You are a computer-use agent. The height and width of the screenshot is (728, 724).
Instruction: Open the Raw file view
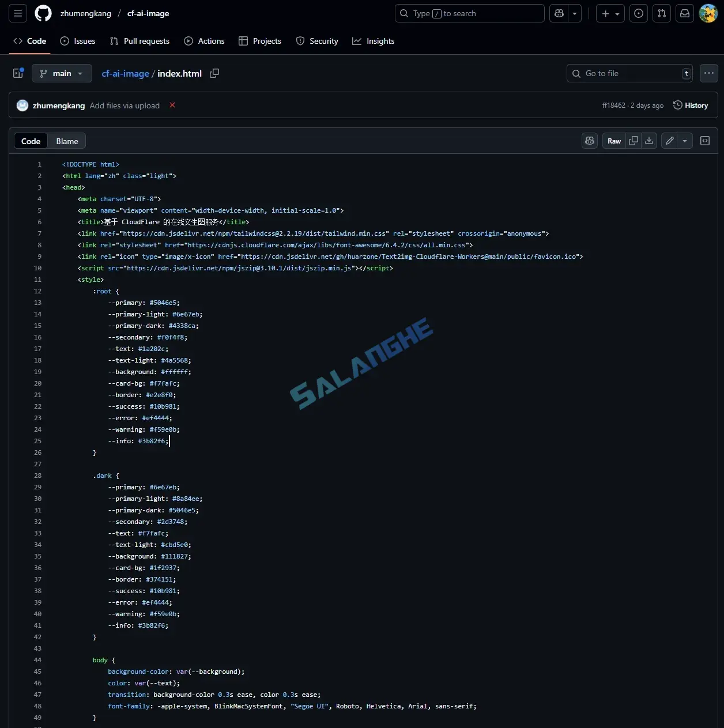coord(614,141)
